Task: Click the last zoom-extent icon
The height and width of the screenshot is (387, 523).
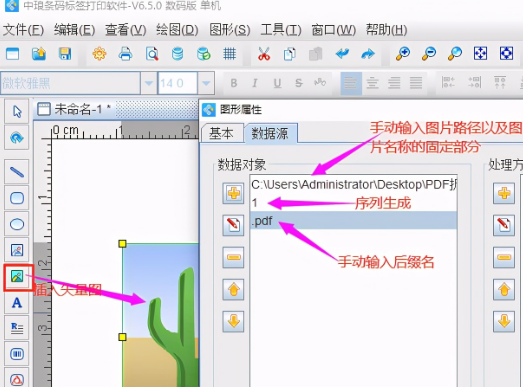Action: click(506, 54)
